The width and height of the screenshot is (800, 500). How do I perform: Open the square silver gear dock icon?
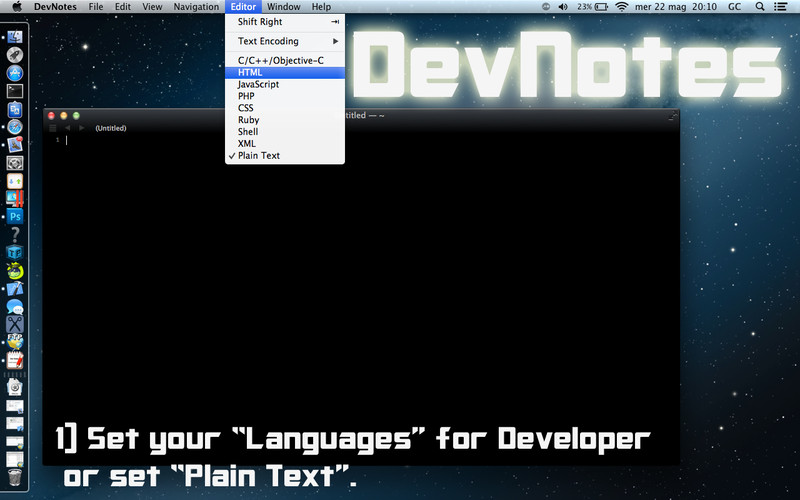tap(15, 163)
